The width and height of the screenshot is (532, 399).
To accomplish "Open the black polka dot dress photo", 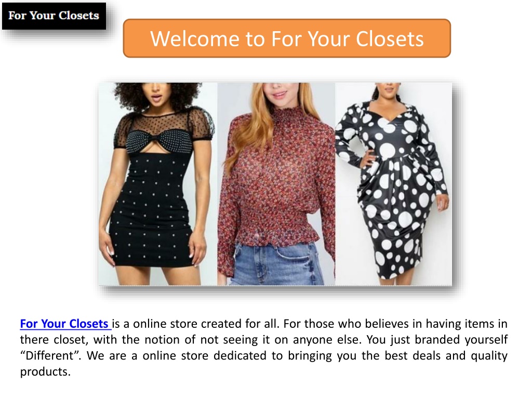I will point(394,184).
